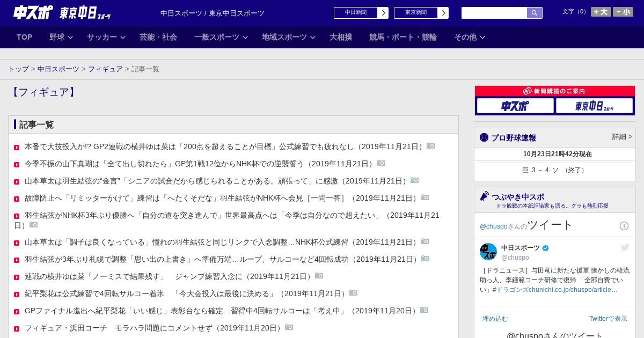Focus the header search input field
644x338 pixels.
494,13
